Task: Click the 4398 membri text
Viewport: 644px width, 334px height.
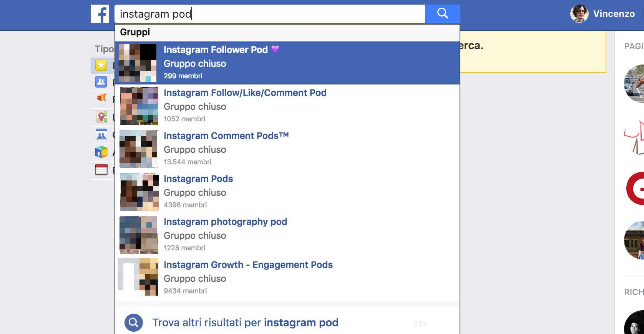Action: [x=185, y=205]
